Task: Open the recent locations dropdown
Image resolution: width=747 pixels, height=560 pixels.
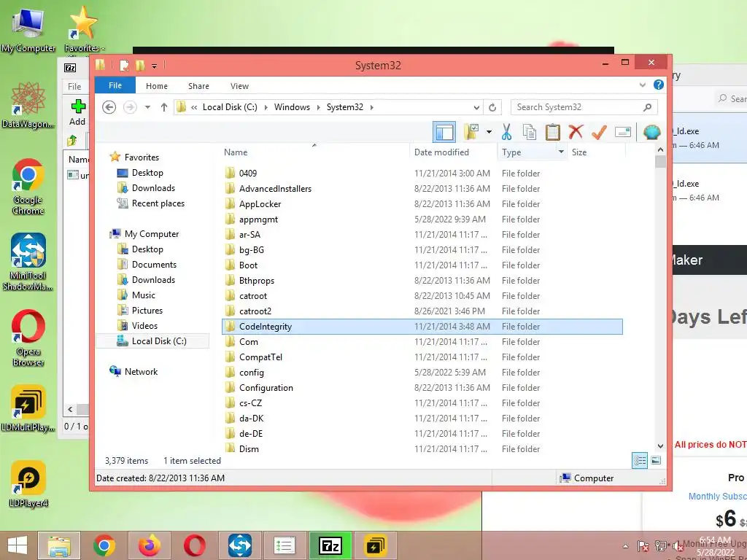Action: point(147,107)
